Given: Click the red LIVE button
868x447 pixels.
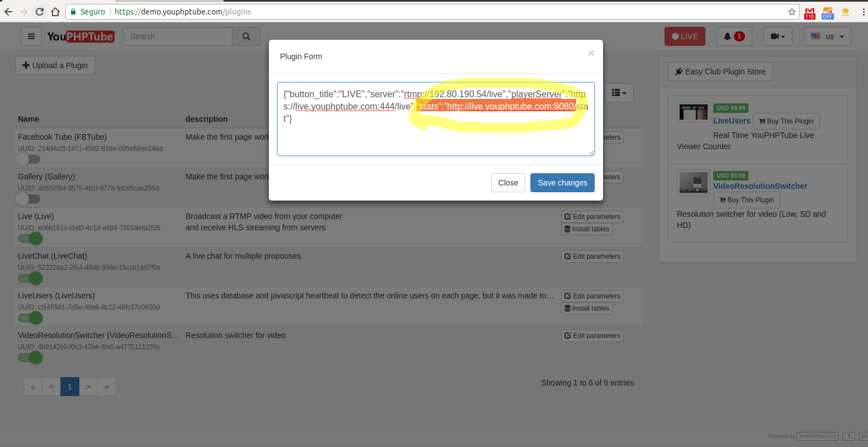Looking at the screenshot, I should click(685, 36).
